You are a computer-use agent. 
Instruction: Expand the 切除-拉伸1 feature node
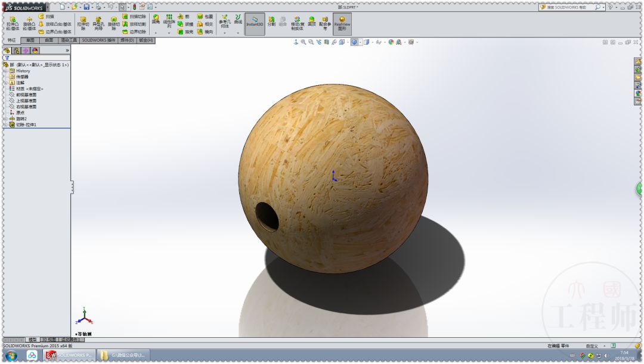click(5, 125)
